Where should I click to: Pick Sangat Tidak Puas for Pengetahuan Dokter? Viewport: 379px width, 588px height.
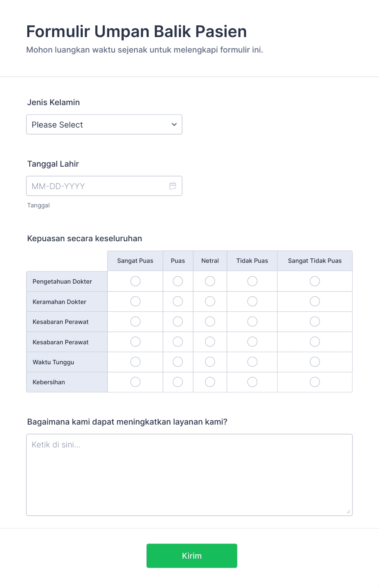click(x=315, y=281)
